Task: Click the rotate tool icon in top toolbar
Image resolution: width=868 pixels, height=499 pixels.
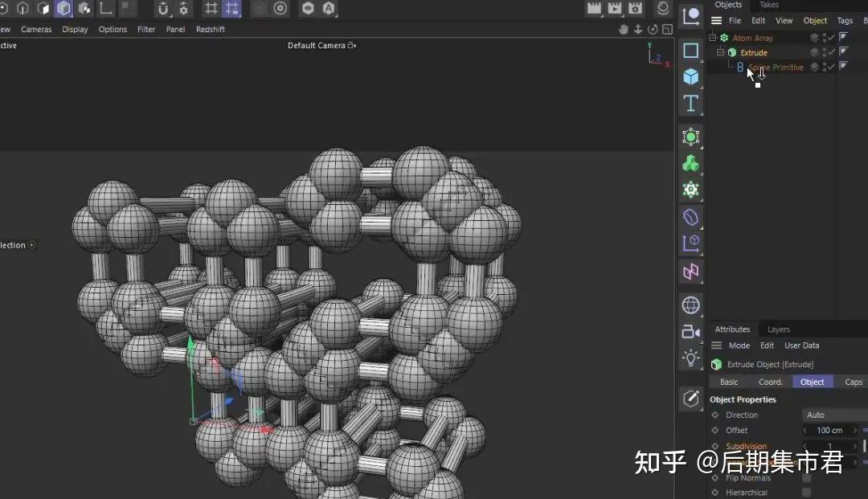Action: point(164,9)
